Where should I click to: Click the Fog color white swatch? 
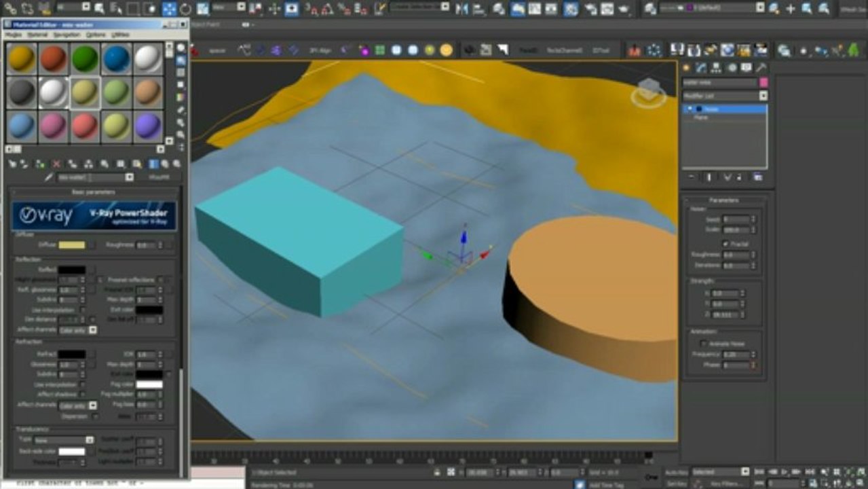[x=149, y=384]
